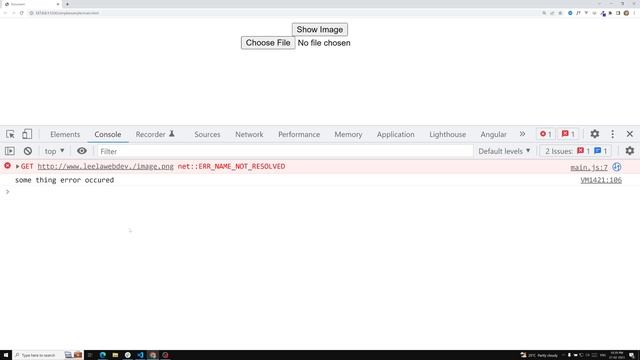The height and width of the screenshot is (360, 640).
Task: Open the Default levels dropdown
Action: (504, 151)
